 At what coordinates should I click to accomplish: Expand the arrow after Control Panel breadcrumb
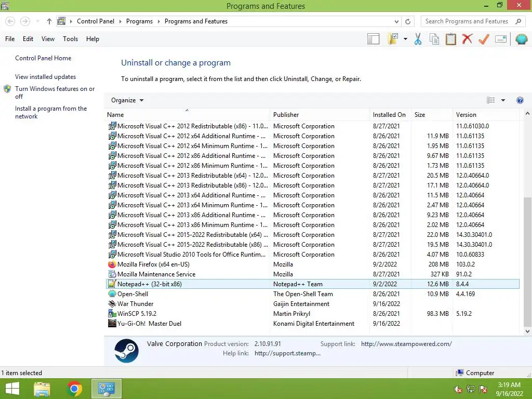(x=120, y=21)
